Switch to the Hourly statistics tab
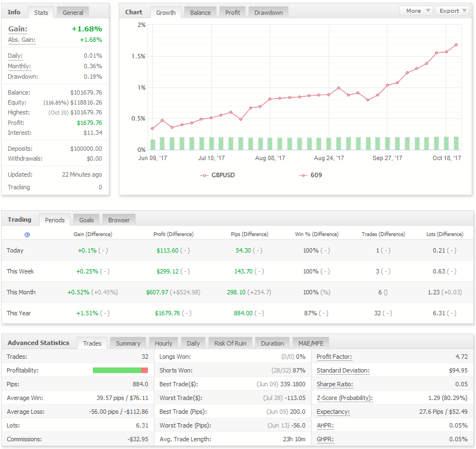 point(164,343)
